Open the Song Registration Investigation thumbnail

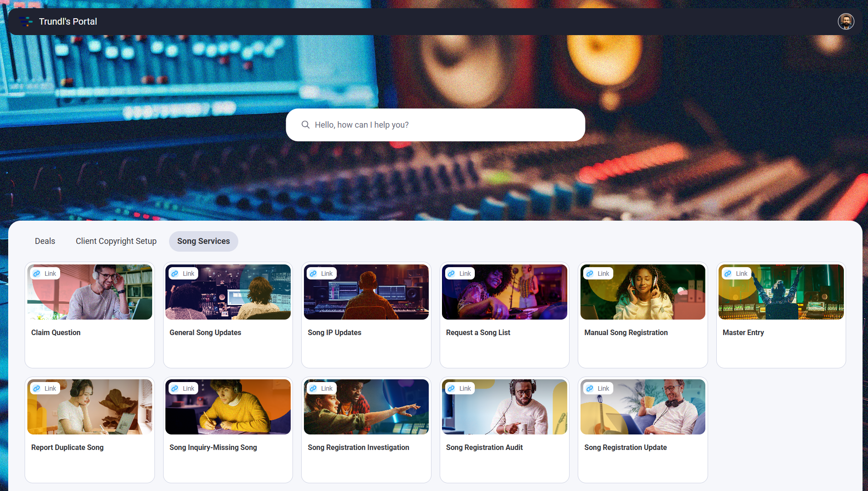pos(366,407)
